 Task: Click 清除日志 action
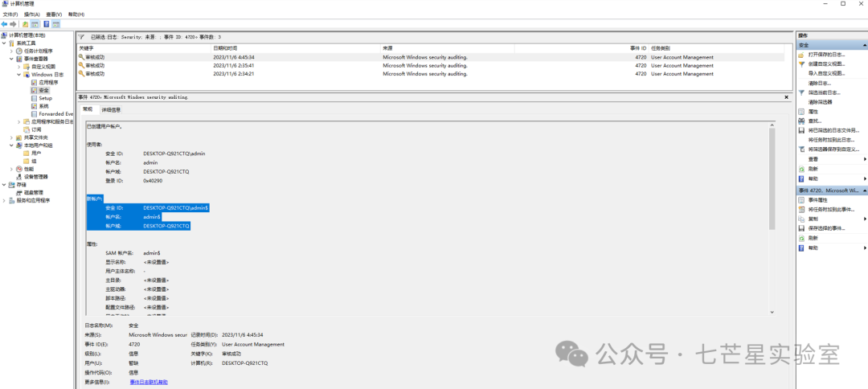[x=819, y=83]
